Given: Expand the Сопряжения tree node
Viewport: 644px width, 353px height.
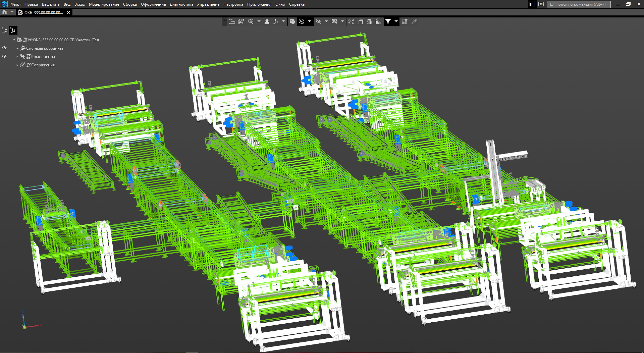Looking at the screenshot, I should (18, 65).
